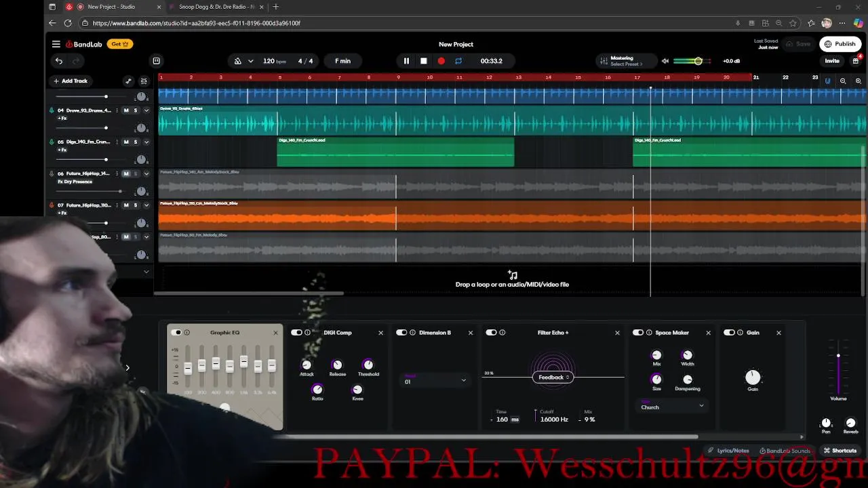Expand track 06 with its chevron
Viewport: 868px width, 488px height.
146,174
